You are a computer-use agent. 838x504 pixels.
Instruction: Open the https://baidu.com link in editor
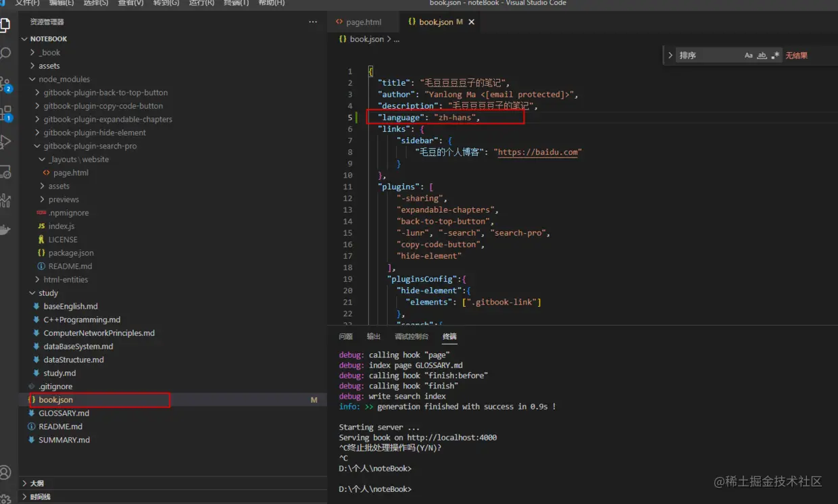pos(538,152)
